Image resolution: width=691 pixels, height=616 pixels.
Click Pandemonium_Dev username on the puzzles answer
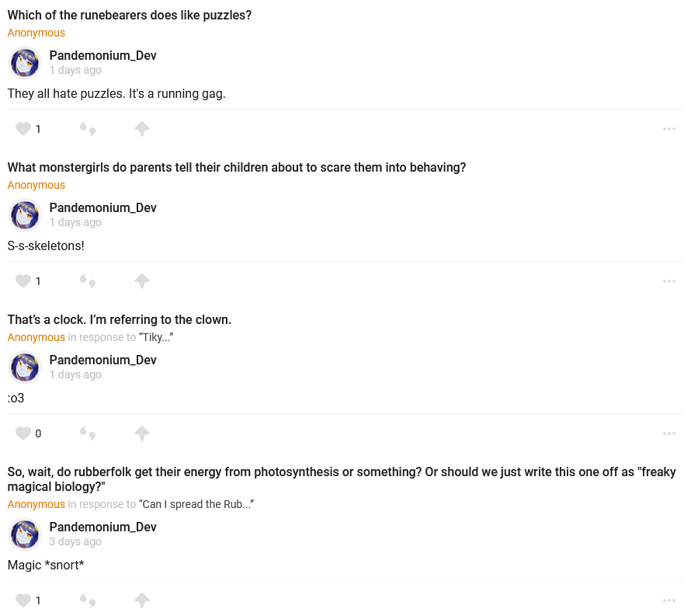102,55
